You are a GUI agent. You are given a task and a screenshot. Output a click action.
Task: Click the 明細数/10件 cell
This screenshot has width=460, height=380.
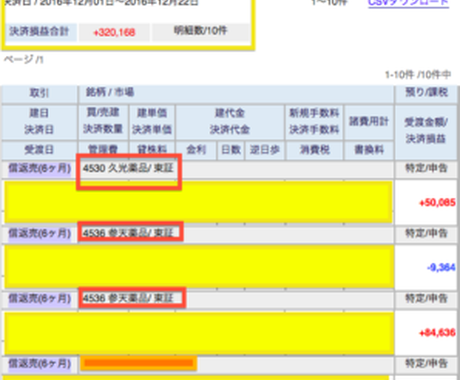point(200,31)
